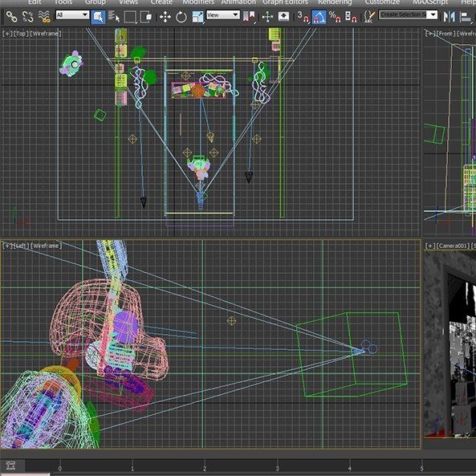The image size is (476, 476).
Task: Open the Create Selection Set dropdown
Action: (x=409, y=14)
